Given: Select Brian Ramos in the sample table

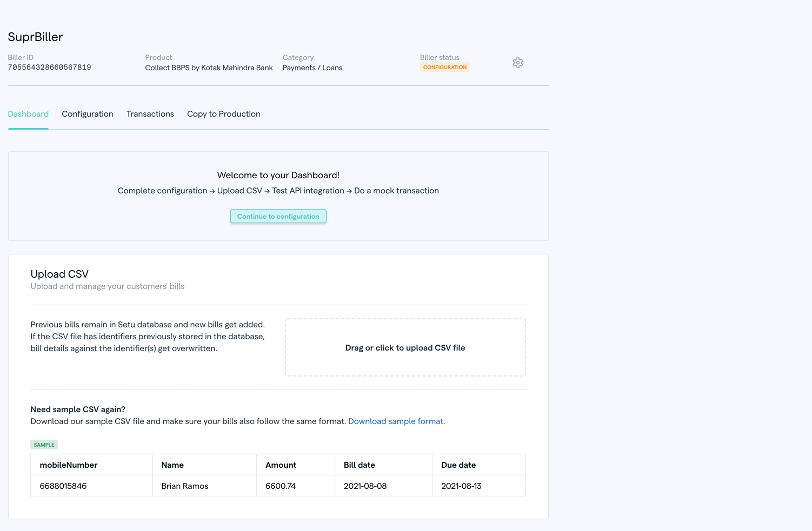Looking at the screenshot, I should point(184,486).
